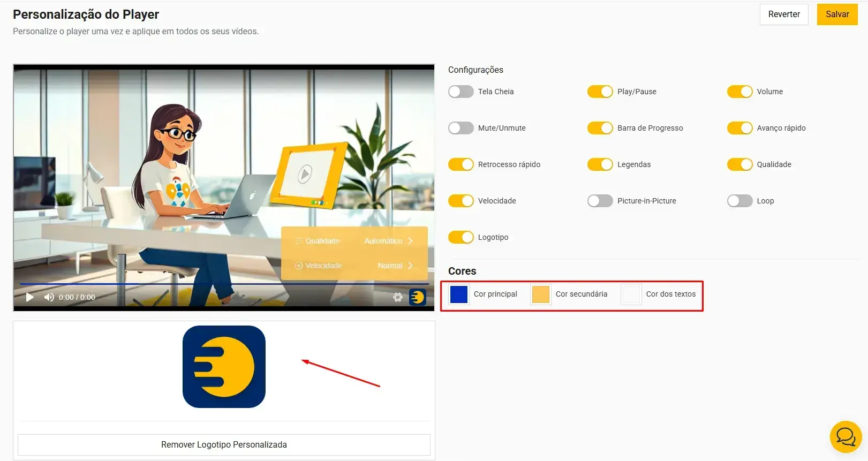Click the small logo icon in player controls
Viewport: 868px width, 461px height.
(417, 297)
